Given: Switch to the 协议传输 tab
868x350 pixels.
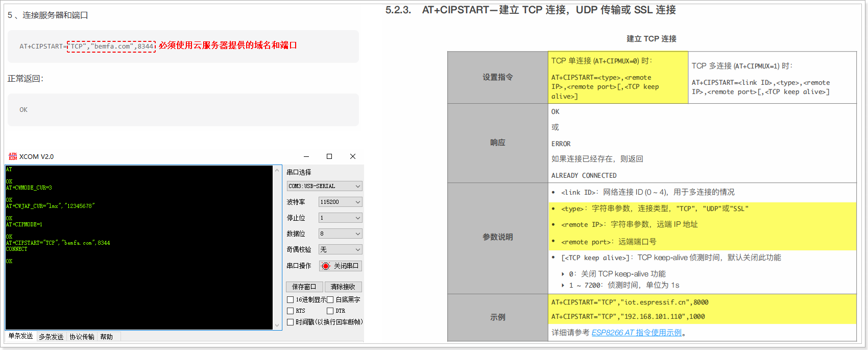Looking at the screenshot, I should [82, 337].
